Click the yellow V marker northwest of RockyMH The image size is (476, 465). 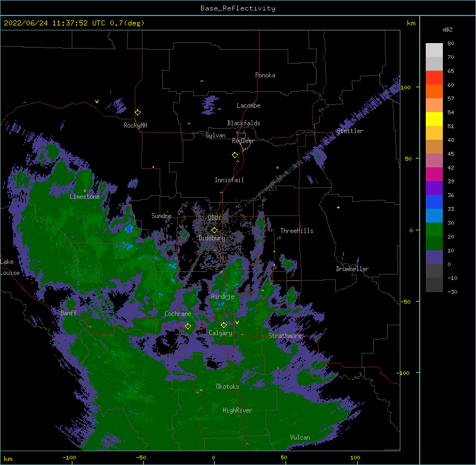pyautogui.click(x=97, y=102)
